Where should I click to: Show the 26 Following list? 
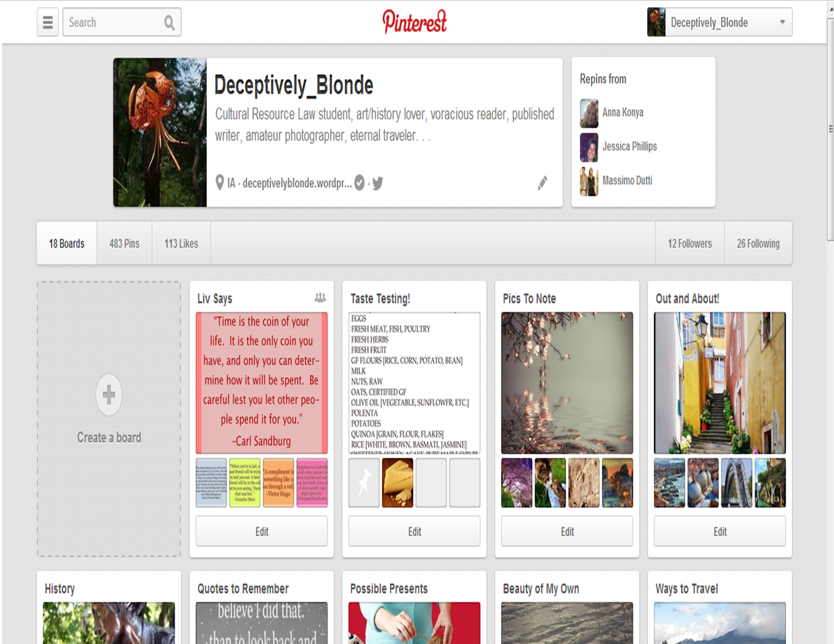(758, 243)
